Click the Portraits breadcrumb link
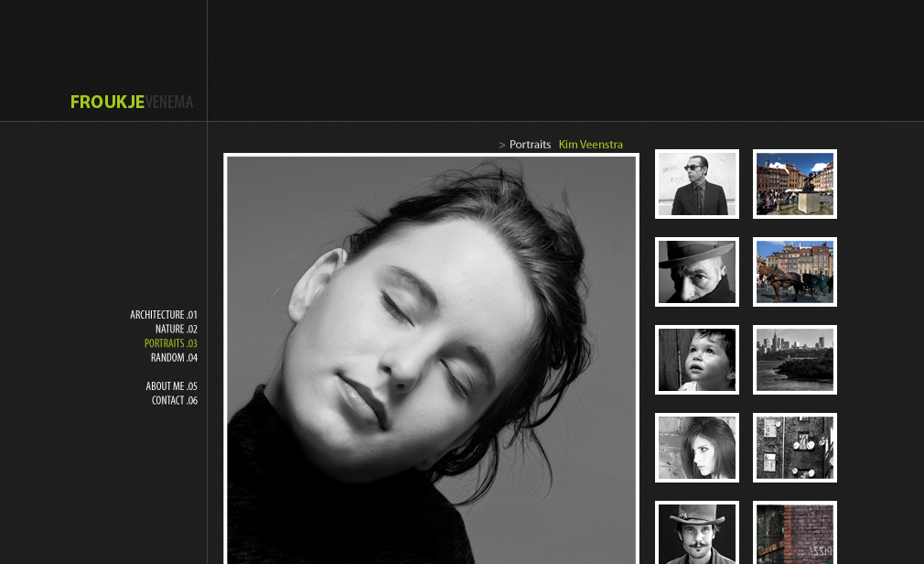Screen dimensions: 924x564 coord(530,145)
